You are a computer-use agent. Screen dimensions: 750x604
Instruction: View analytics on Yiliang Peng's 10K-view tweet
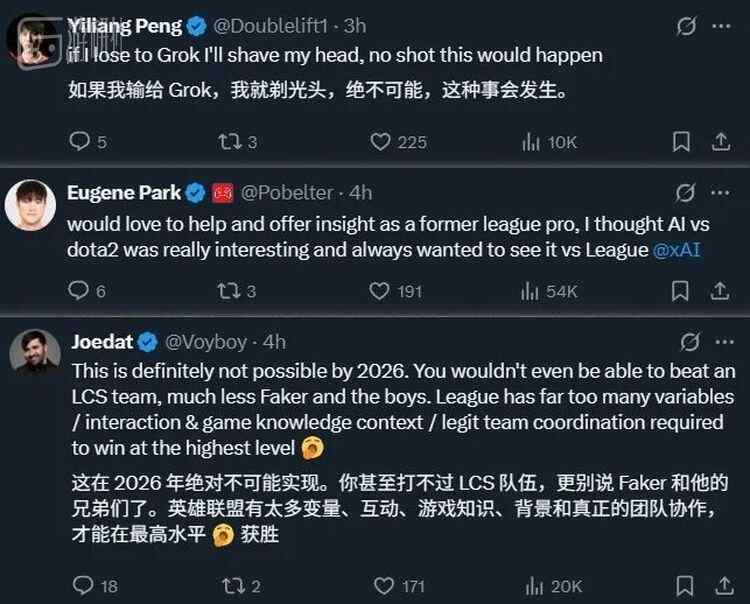click(x=531, y=142)
